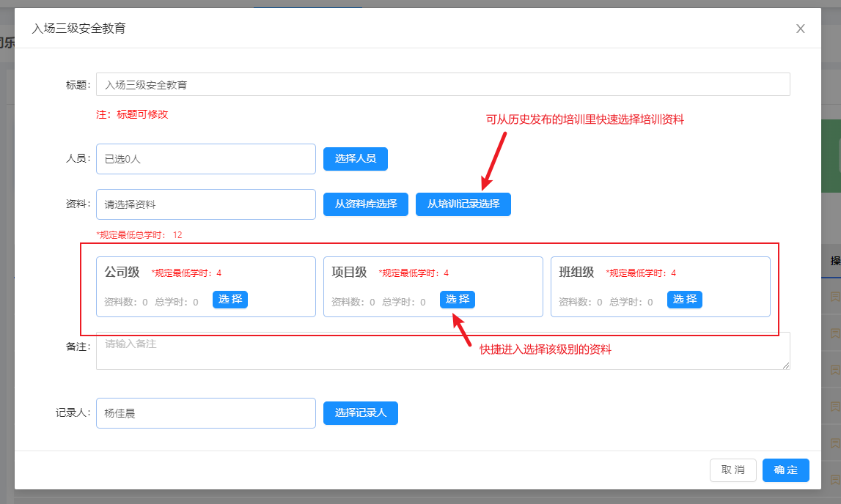Click 选择 button in the 班组级 card
The image size is (841, 504).
[x=684, y=300]
